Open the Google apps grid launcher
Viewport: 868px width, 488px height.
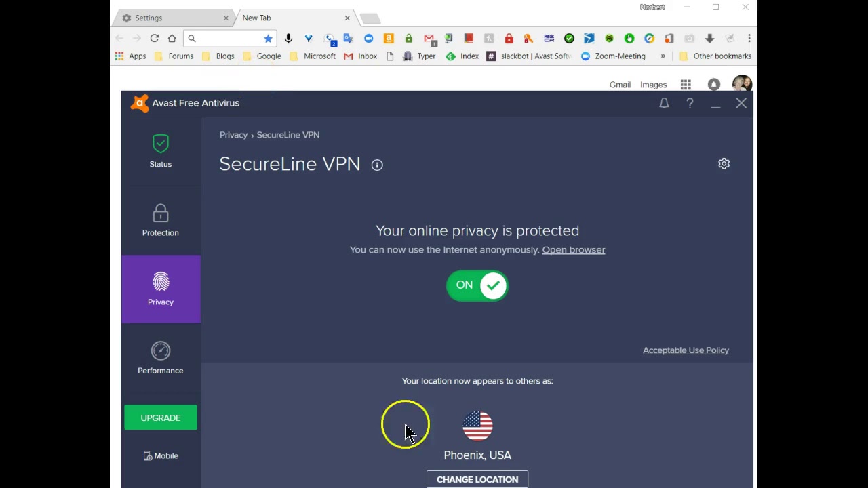point(686,85)
